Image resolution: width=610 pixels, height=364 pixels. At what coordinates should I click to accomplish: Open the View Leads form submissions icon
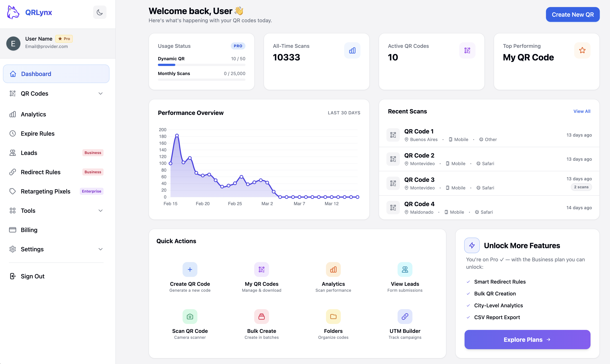pyautogui.click(x=405, y=269)
